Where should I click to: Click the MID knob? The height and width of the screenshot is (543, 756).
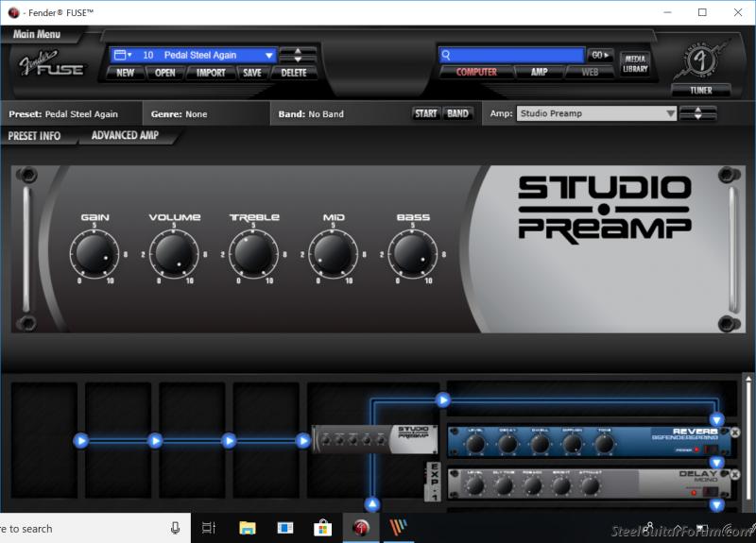click(334, 254)
